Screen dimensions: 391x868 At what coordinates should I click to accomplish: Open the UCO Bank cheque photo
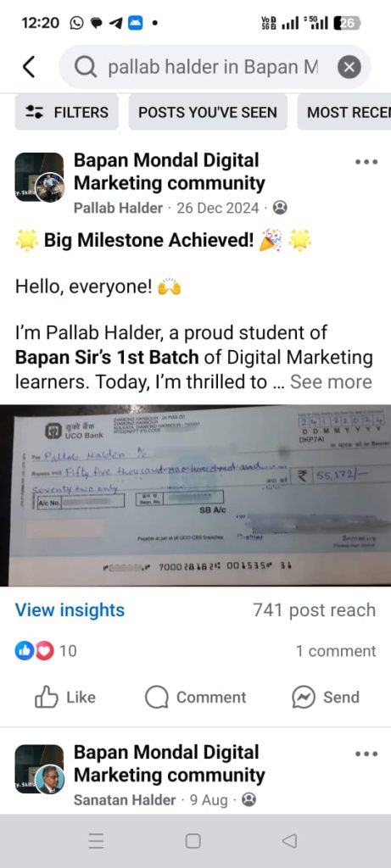point(195,495)
